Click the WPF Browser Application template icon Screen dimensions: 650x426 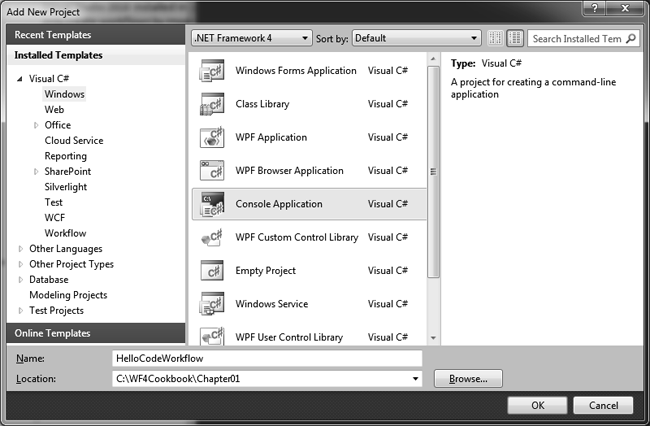(212, 170)
